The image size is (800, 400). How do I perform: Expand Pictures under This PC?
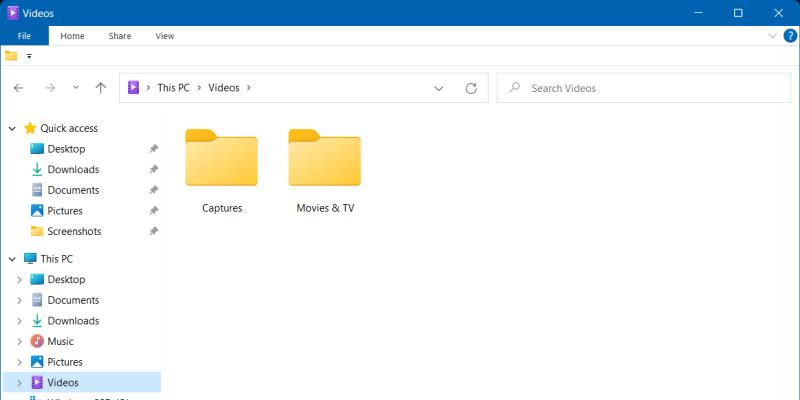click(x=19, y=362)
